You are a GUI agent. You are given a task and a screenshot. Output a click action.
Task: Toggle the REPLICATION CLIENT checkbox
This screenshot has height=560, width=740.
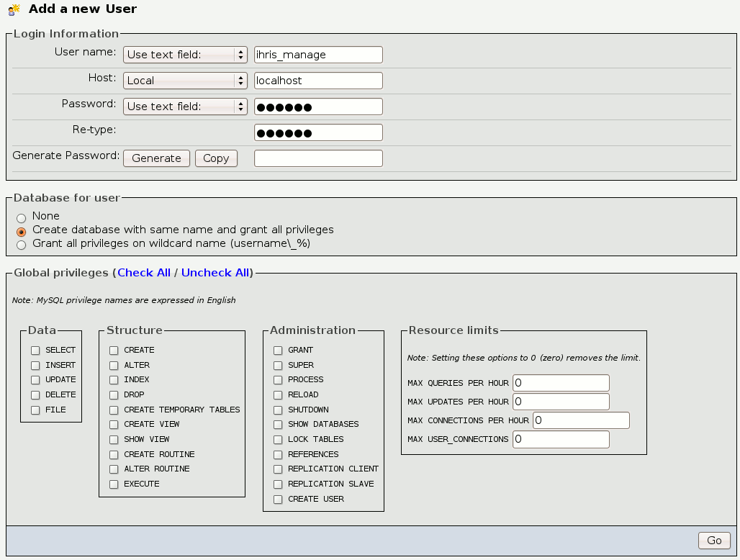[278, 469]
